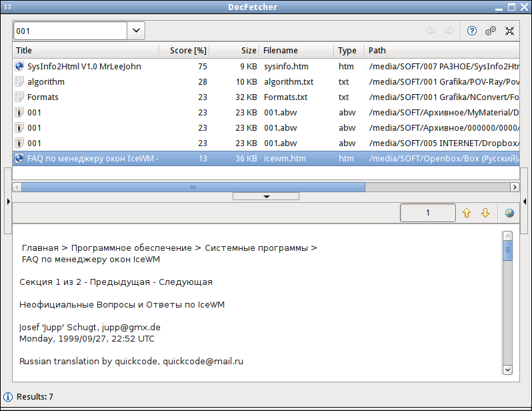Click the 36 KB size cell
The height and width of the screenshot is (411, 532).
(x=246, y=159)
